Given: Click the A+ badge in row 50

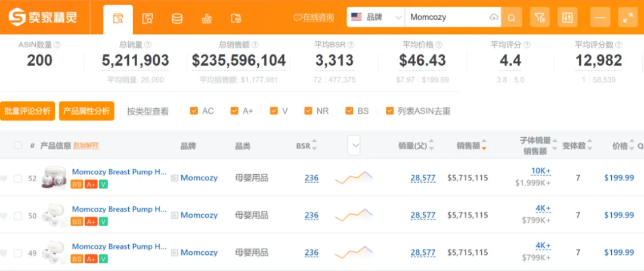Looking at the screenshot, I should click(91, 221).
